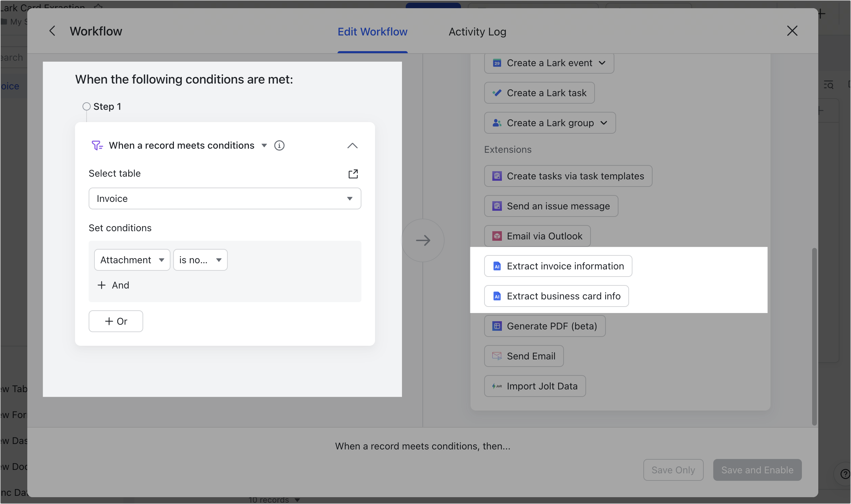Select the Edit Workflow tab
This screenshot has width=851, height=504.
click(x=372, y=31)
